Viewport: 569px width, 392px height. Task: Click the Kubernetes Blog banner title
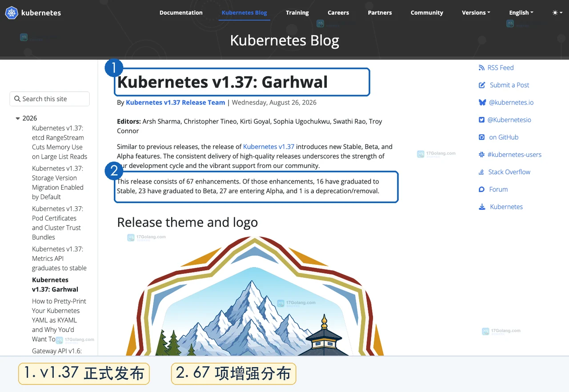(x=284, y=40)
